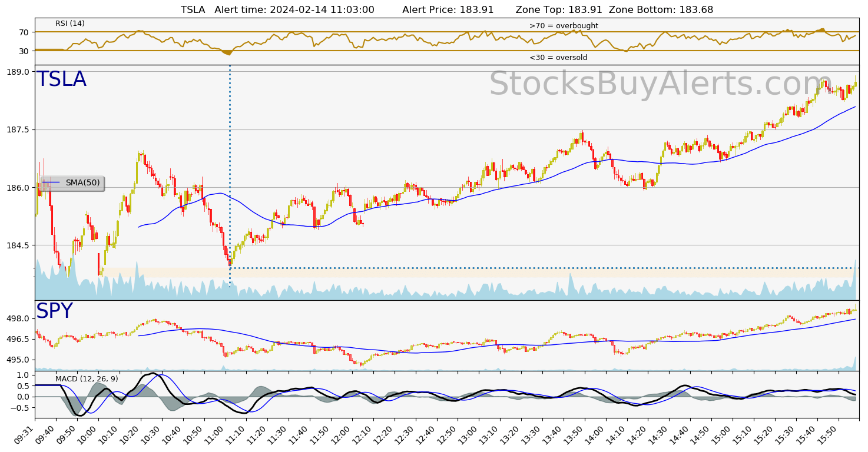Click the 15:00 time axis label

723,434
